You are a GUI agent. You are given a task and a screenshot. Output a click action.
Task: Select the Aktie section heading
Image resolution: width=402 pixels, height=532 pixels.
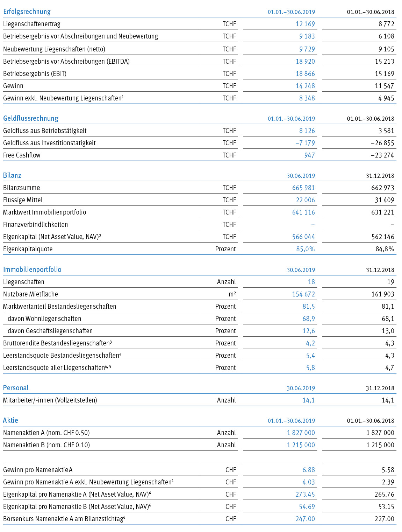10,420
